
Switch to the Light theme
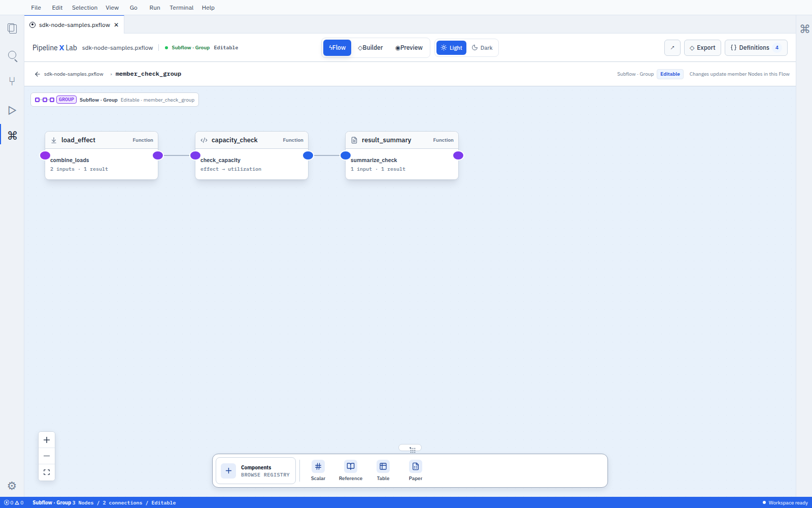click(x=451, y=48)
